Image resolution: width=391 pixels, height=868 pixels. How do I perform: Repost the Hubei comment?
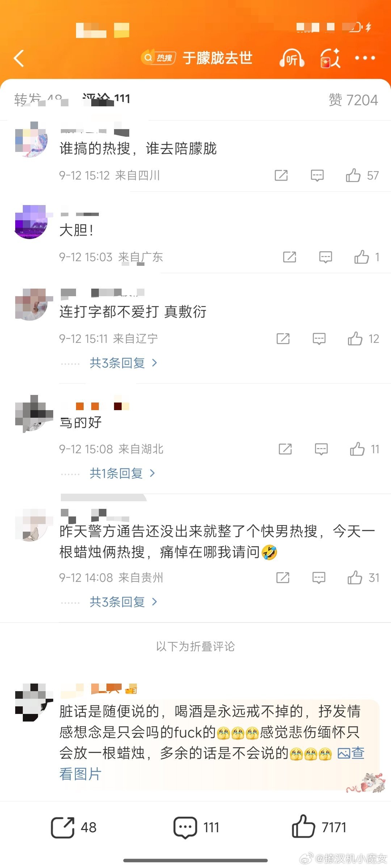coord(285,449)
